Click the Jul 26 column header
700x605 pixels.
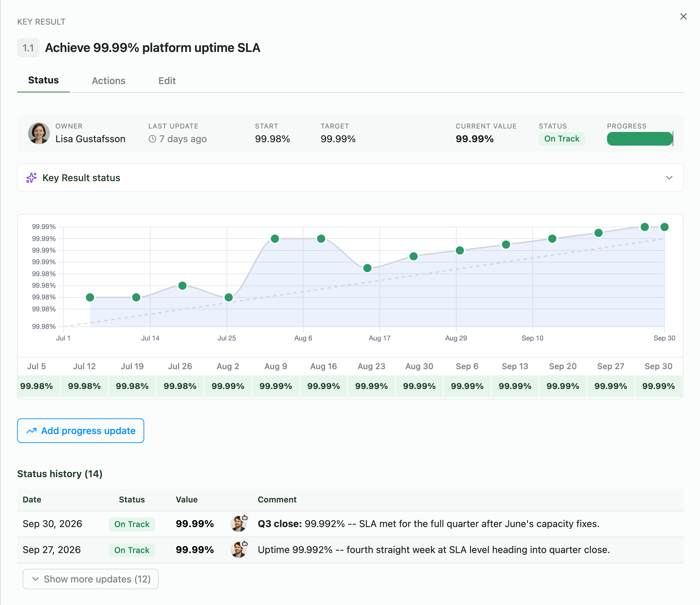(x=180, y=366)
